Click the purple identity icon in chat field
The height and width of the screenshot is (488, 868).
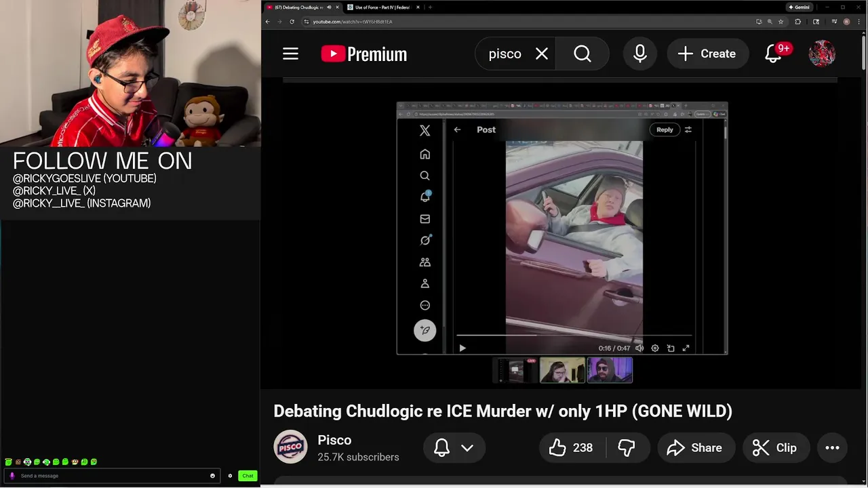click(12, 476)
